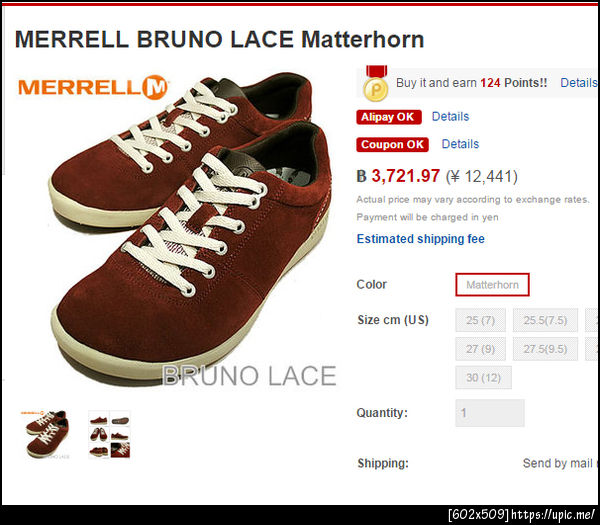
Task: Select the Matterhorn color option
Action: pos(492,285)
